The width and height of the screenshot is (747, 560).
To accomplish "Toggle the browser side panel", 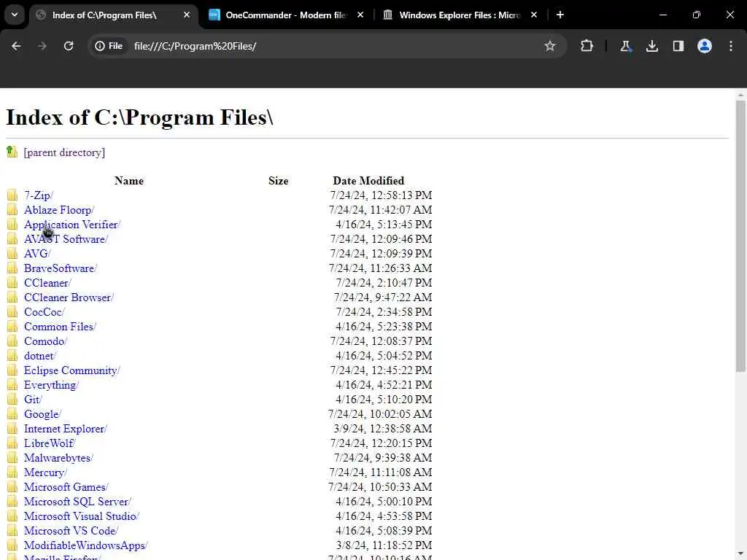I will click(x=678, y=46).
